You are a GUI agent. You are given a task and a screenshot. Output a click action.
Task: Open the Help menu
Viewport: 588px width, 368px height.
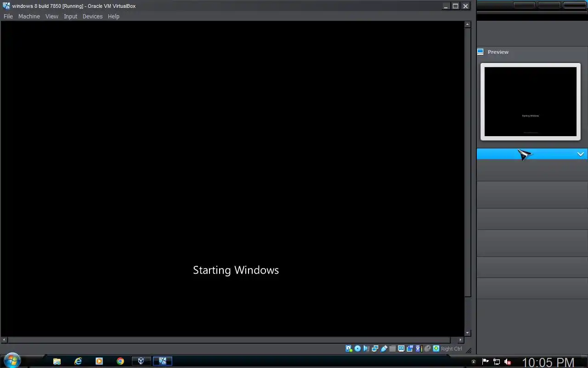[113, 16]
